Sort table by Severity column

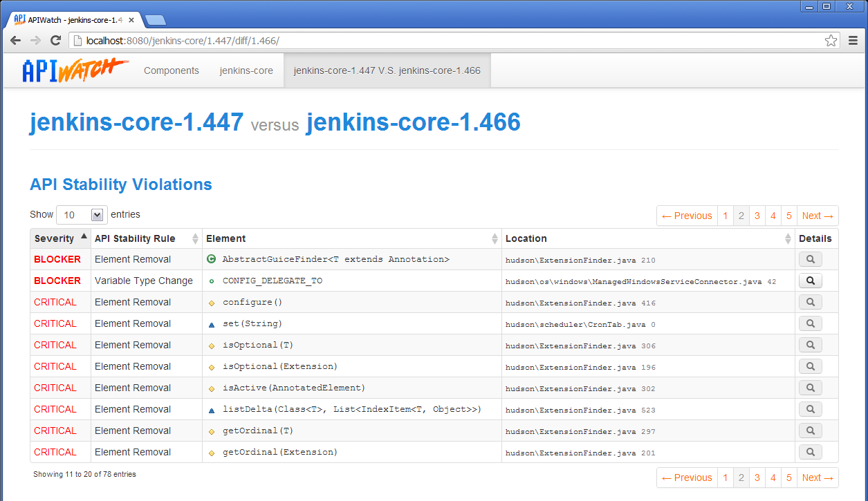coord(60,238)
